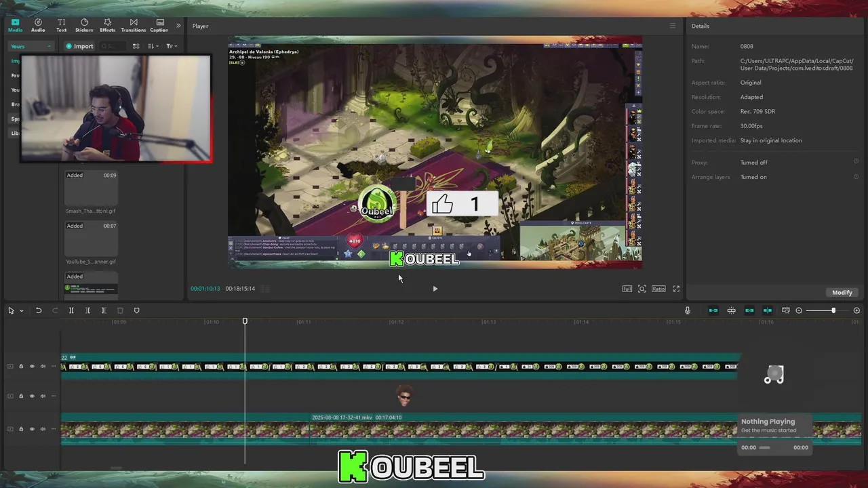Viewport: 868px width, 488px height.
Task: Click the Proxy info icon
Action: [x=856, y=162]
